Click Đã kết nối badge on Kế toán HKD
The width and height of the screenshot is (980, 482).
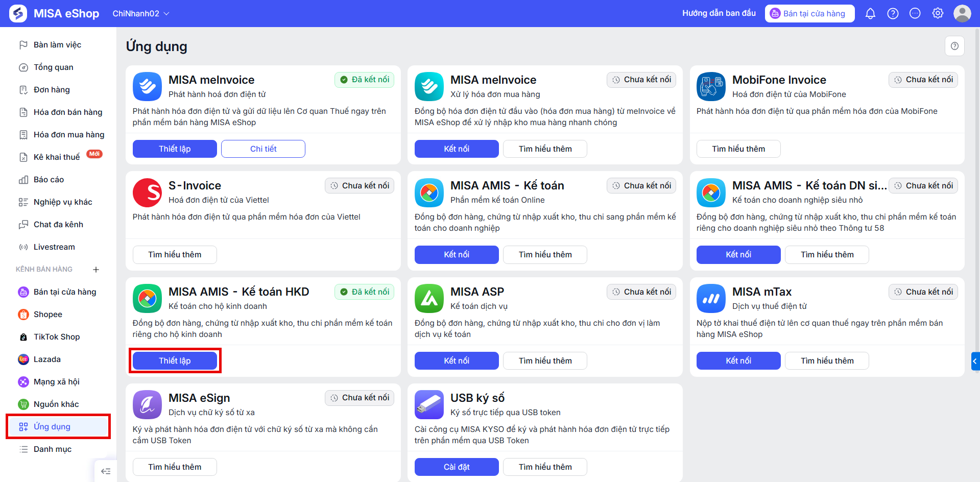tap(364, 292)
